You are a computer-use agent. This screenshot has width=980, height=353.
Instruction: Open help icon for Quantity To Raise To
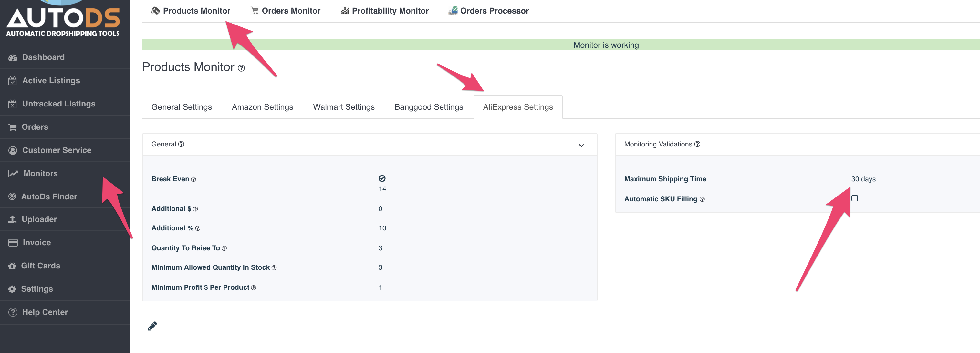click(x=224, y=248)
